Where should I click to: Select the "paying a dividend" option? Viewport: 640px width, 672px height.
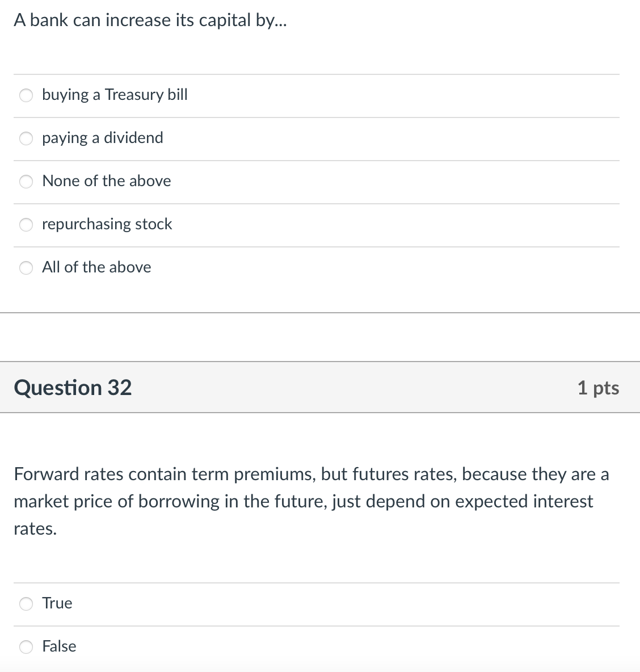click(26, 138)
